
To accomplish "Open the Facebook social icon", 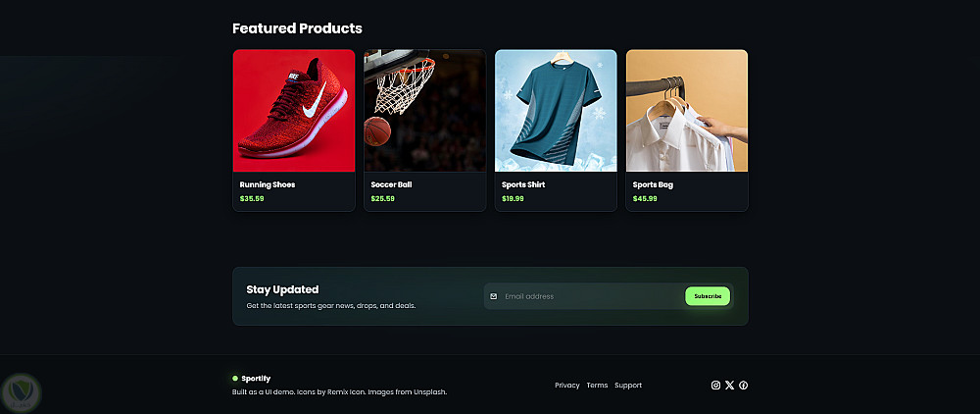I will pyautogui.click(x=744, y=386).
